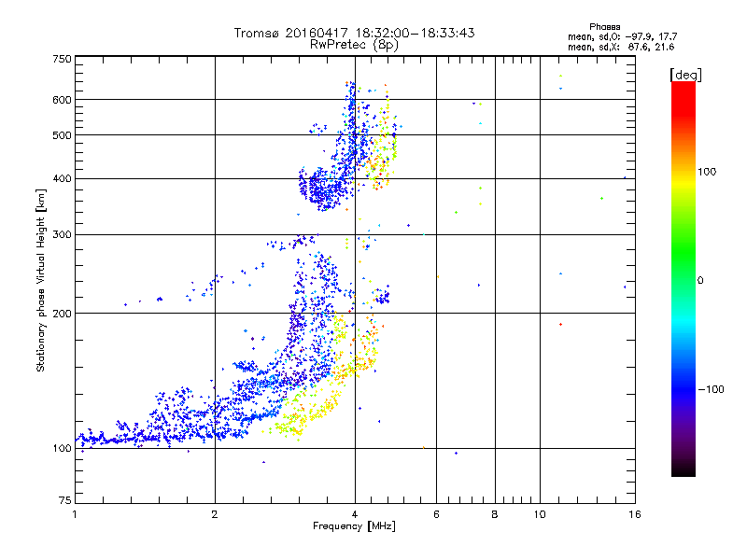Click the '[deg]' colorbar unit label
The image size is (747, 560).
(685, 75)
